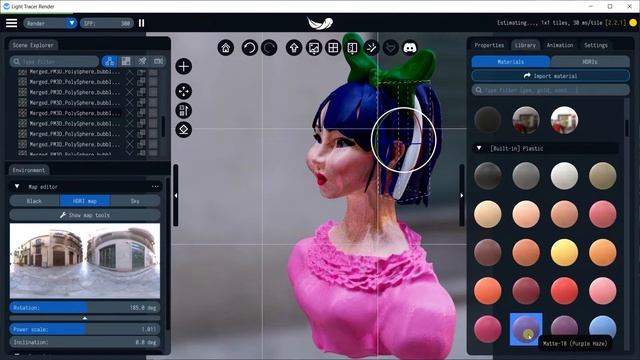Open the Settings tab

pos(596,45)
